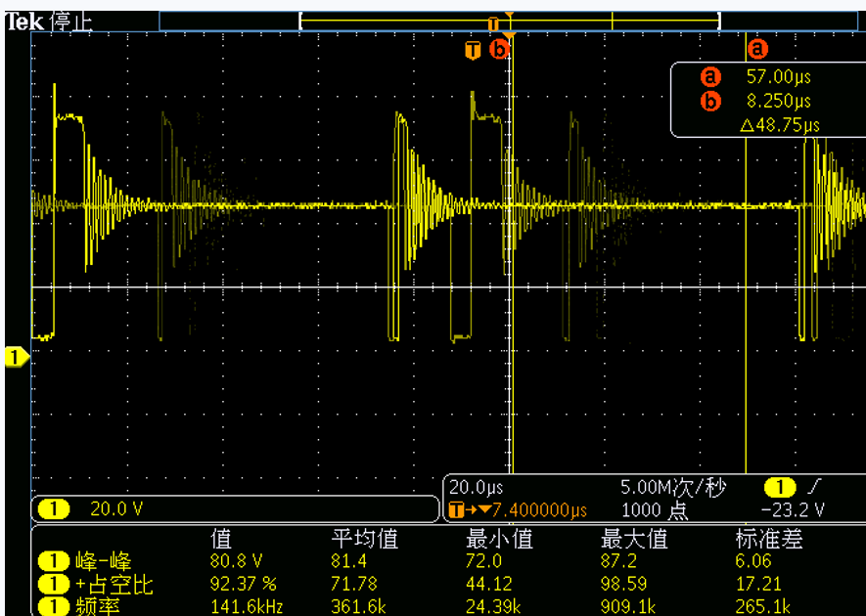Click cursor a icon in readout box
This screenshot has height=616, width=866.
(710, 76)
